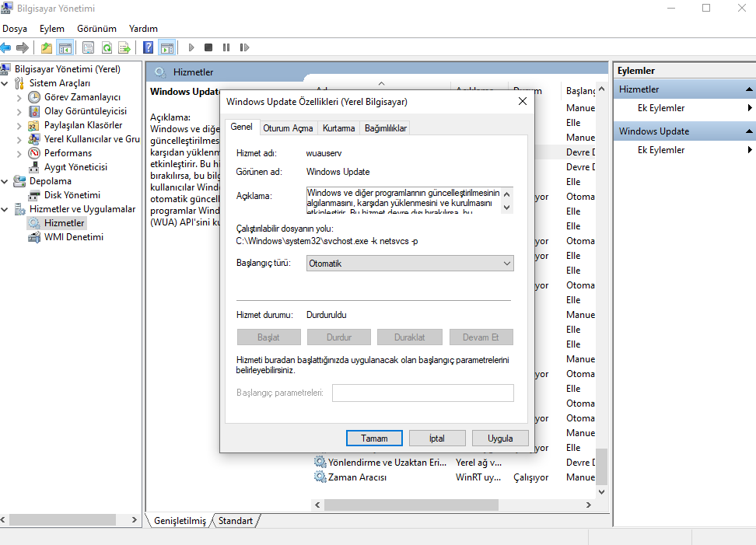Click the Paylaşılan Klasörler icon
This screenshot has height=545, width=756.
point(33,125)
